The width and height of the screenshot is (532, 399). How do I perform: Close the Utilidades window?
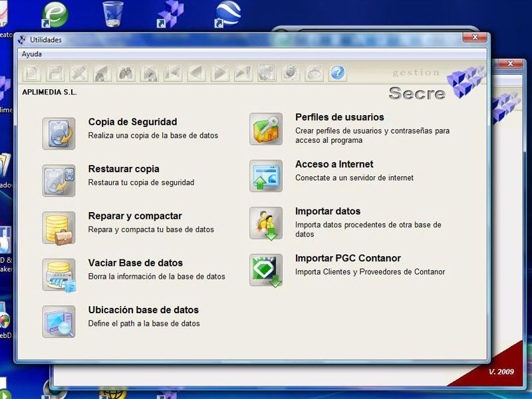[475, 37]
